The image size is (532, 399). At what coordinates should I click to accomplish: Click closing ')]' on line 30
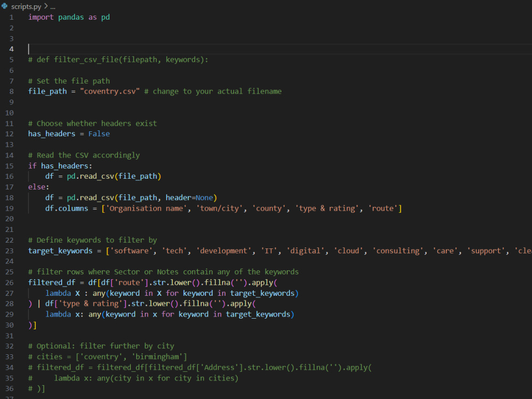coord(32,326)
